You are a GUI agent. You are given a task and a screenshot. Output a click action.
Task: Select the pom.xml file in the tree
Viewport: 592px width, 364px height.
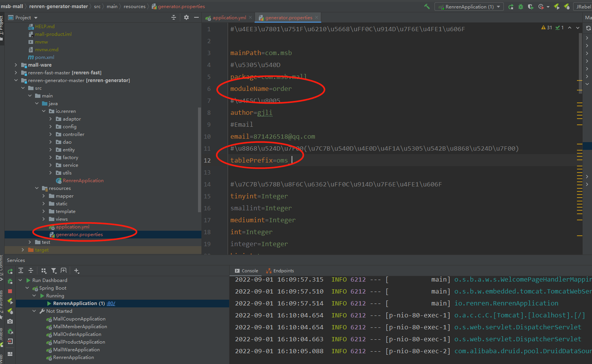pyautogui.click(x=41, y=57)
